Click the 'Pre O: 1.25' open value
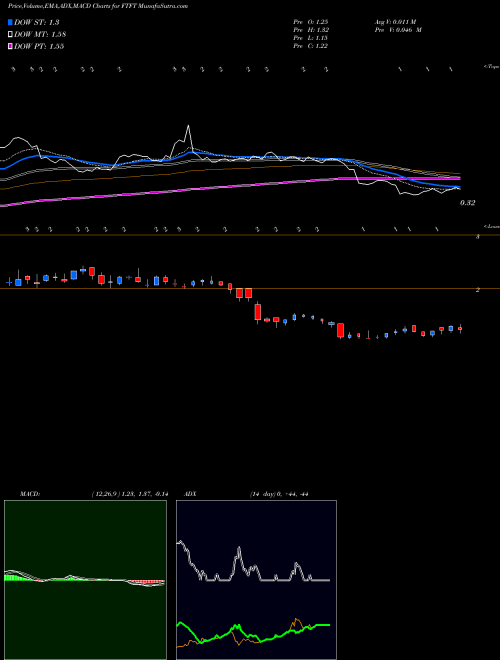This screenshot has width=500, height=660. (x=311, y=22)
